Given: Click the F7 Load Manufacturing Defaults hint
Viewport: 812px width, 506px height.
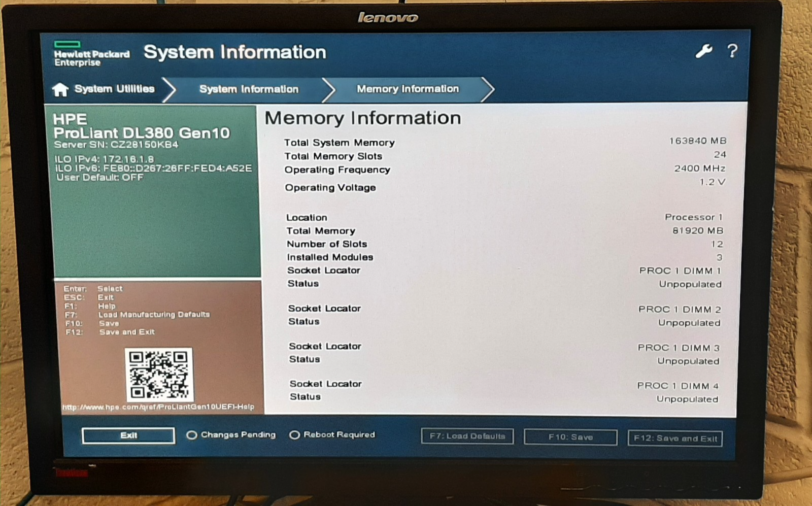Looking at the screenshot, I should (137, 315).
